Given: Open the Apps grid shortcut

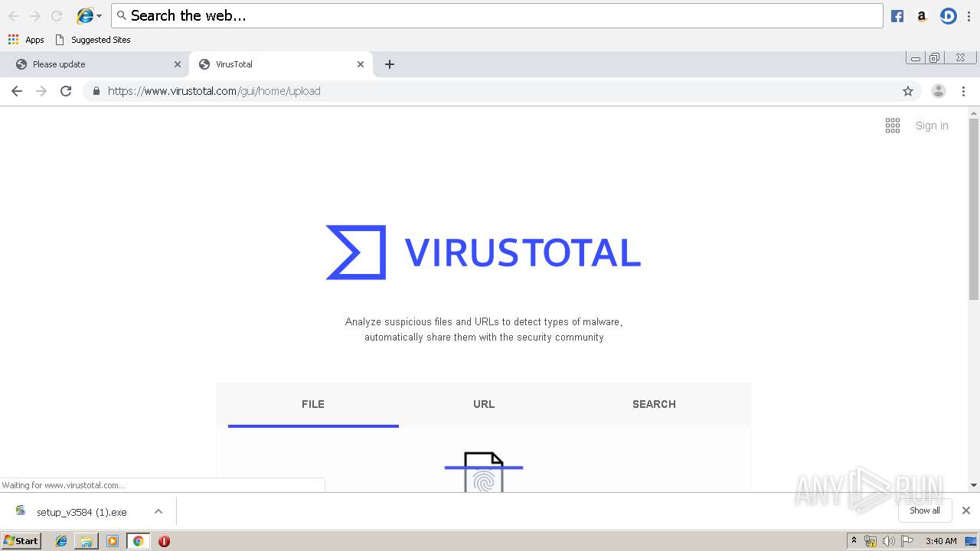Looking at the screenshot, I should coord(26,40).
